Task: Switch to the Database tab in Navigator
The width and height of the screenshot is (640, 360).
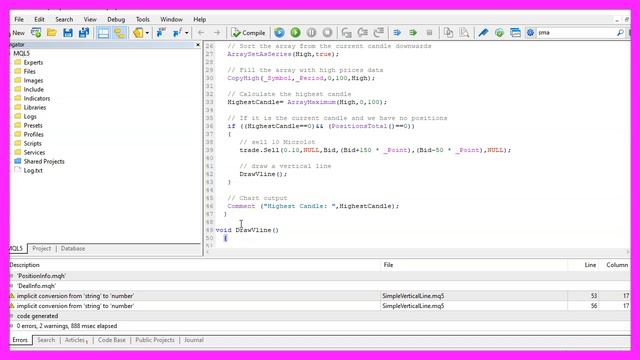Action: [x=73, y=248]
